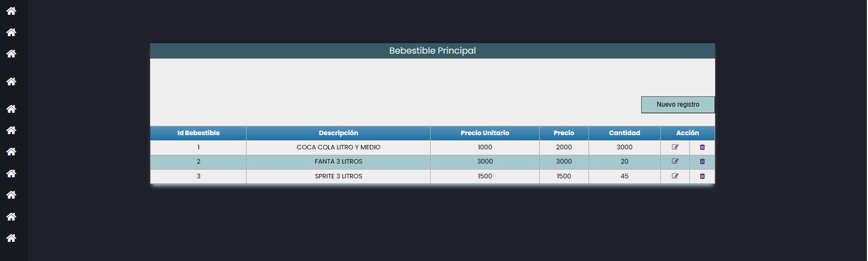Open the third sidebar home icon
The image size is (868, 261).
(11, 54)
